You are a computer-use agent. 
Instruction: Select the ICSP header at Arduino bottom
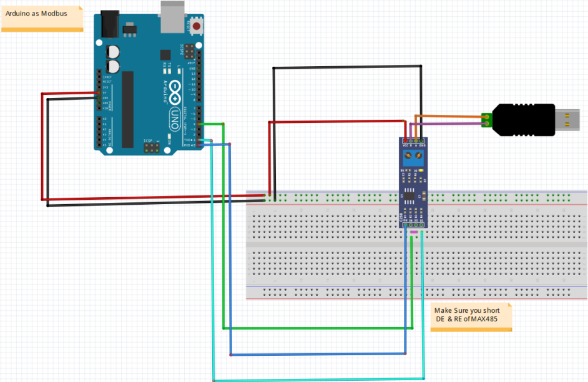coord(152,147)
